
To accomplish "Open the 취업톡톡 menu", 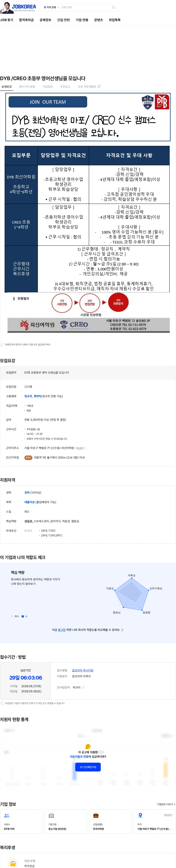I will 114,20.
